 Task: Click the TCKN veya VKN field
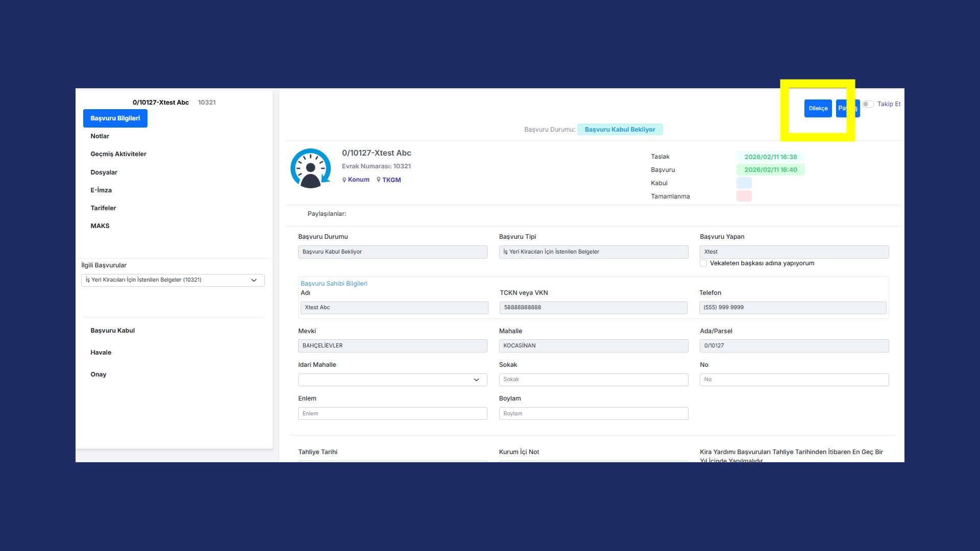coord(594,308)
